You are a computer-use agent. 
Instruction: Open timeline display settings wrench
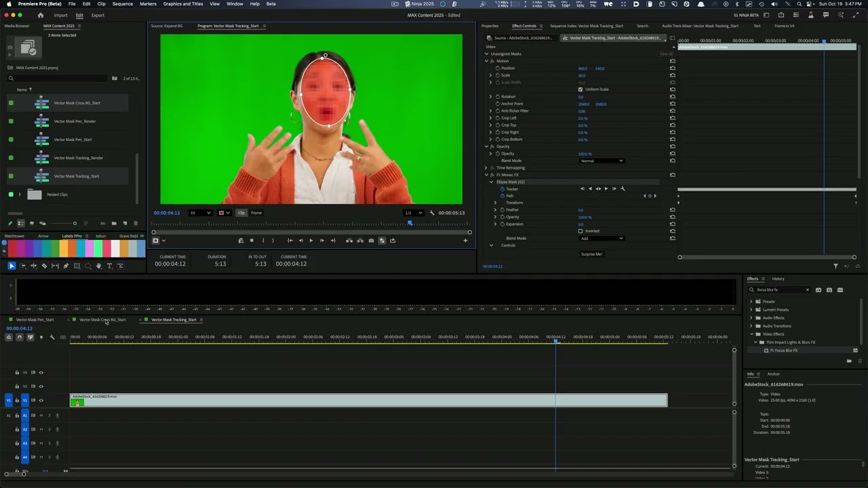[52, 337]
